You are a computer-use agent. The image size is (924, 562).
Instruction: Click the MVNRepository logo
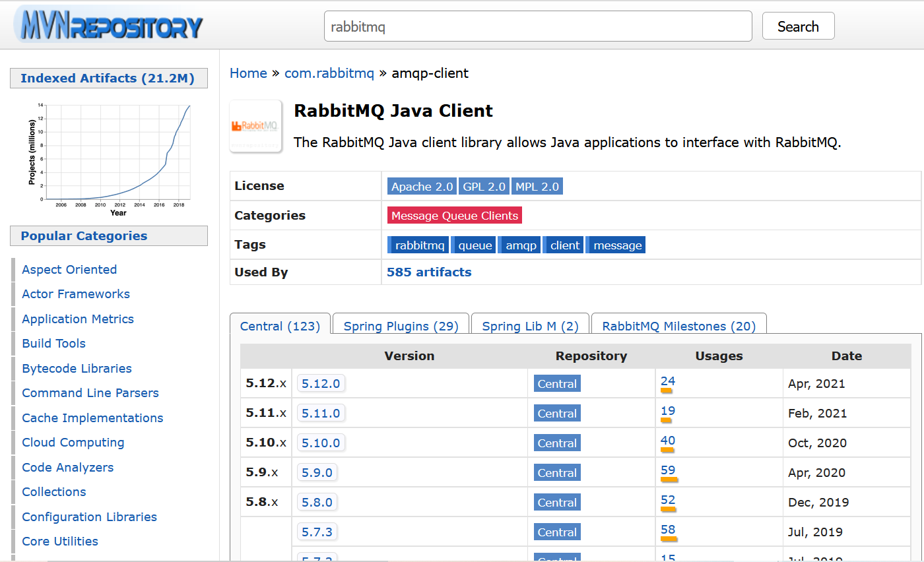coord(109,26)
